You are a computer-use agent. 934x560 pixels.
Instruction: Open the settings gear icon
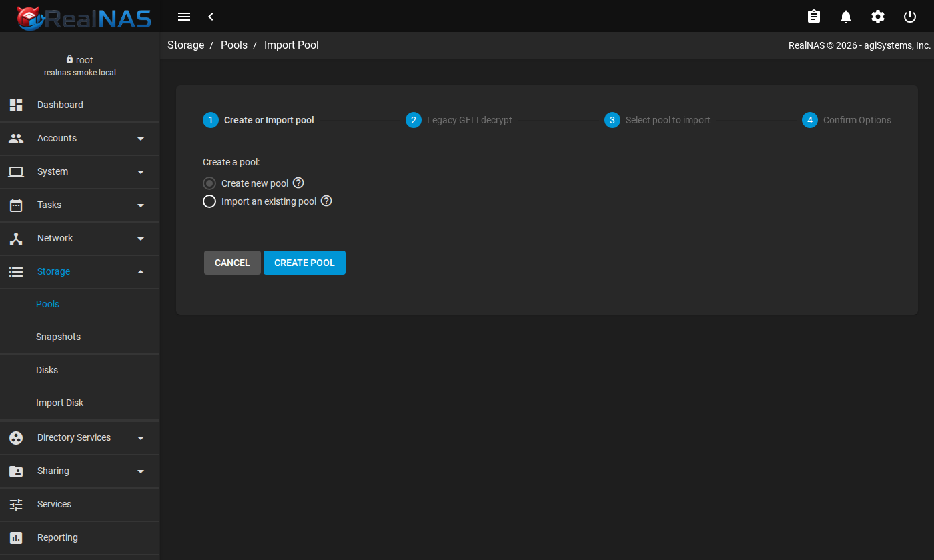[878, 17]
